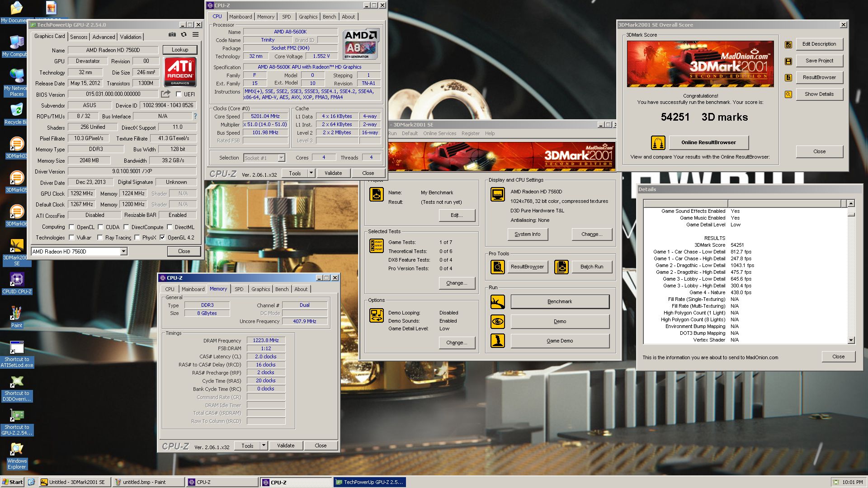Click the BIOS export share icon
868x488 pixels.
[165, 94]
